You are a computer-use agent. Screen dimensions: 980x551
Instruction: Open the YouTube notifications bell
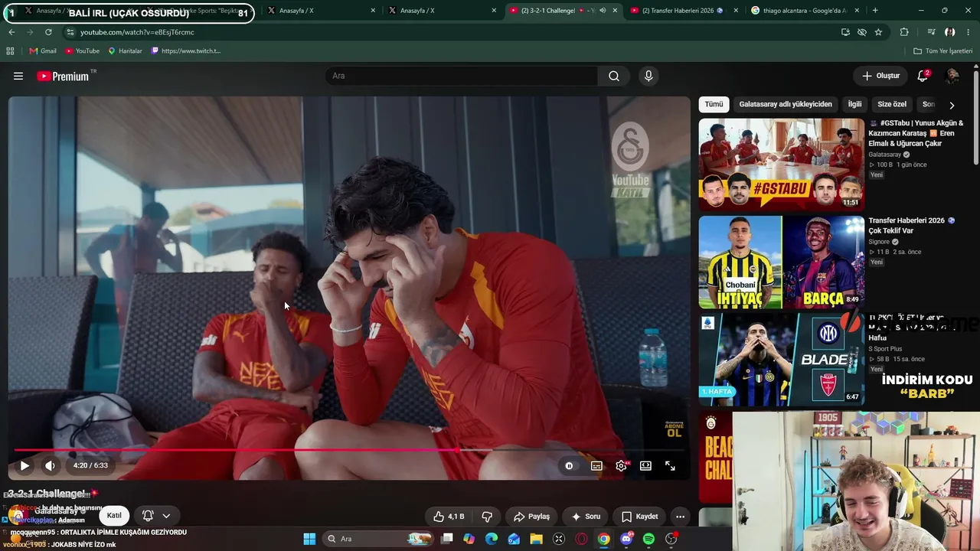point(923,76)
